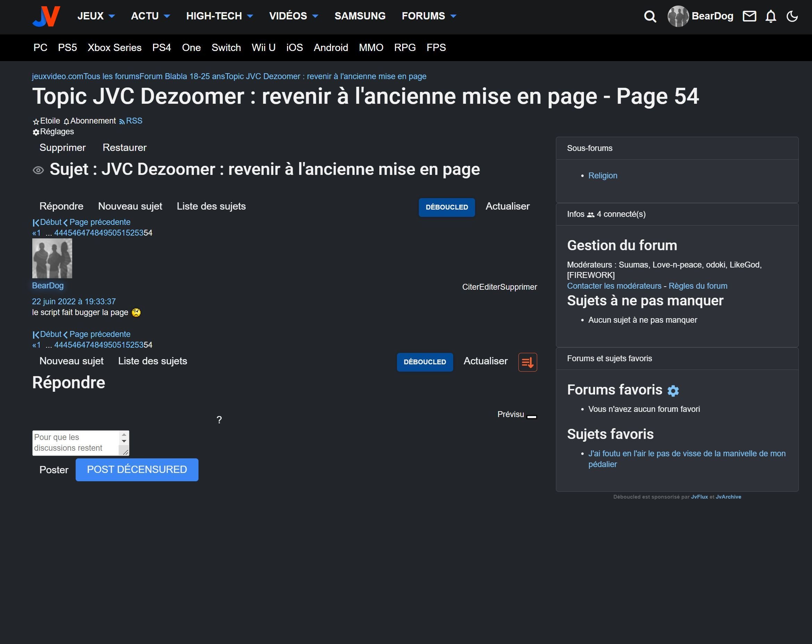Click the Répondre button above the post

61,206
